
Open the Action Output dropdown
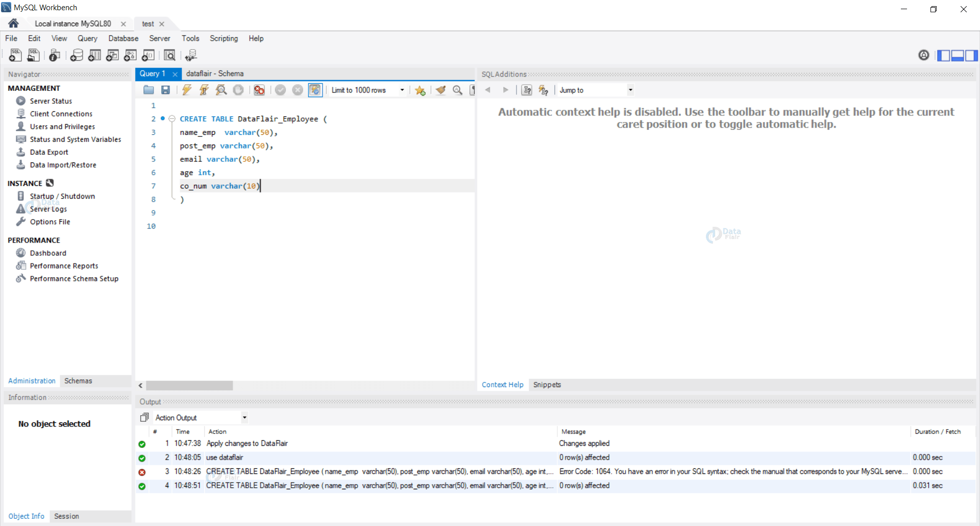[244, 417]
